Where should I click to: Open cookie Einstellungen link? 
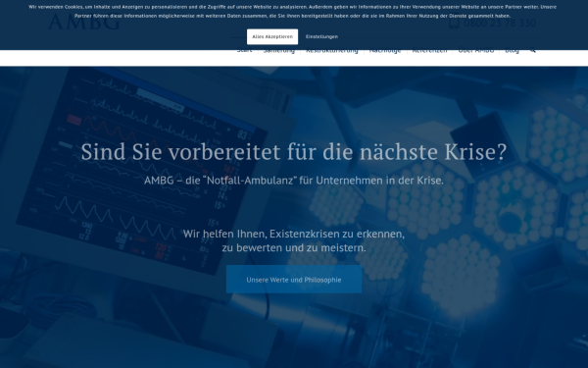point(321,37)
